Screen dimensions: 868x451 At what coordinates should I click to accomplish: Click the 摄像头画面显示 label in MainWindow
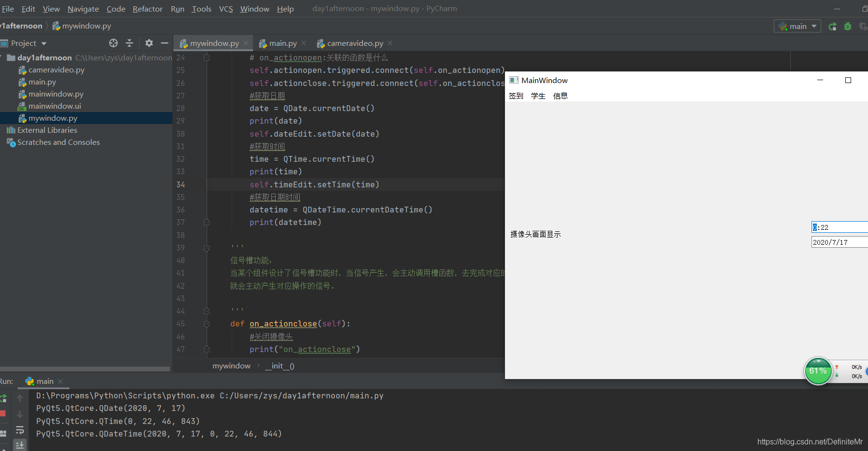point(535,234)
